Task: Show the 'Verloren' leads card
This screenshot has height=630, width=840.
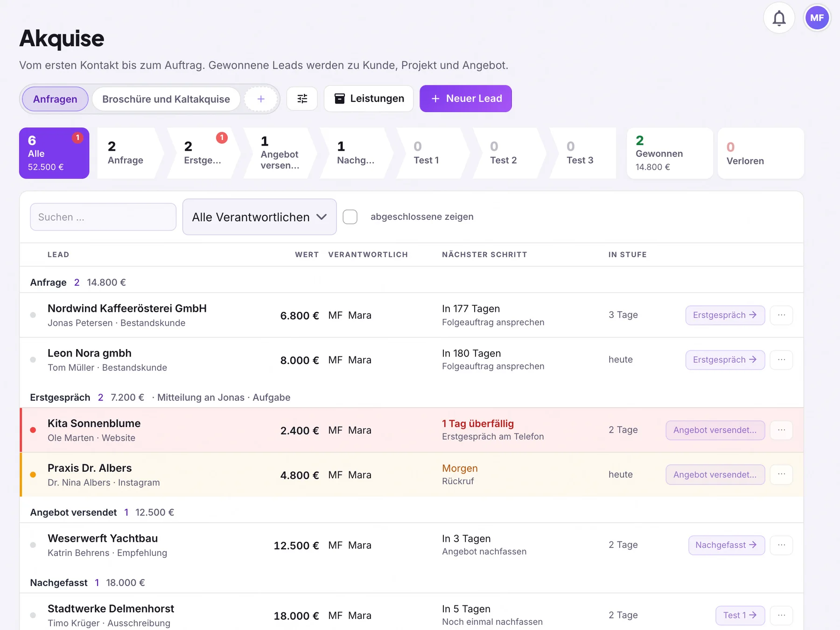Action: coord(761,153)
